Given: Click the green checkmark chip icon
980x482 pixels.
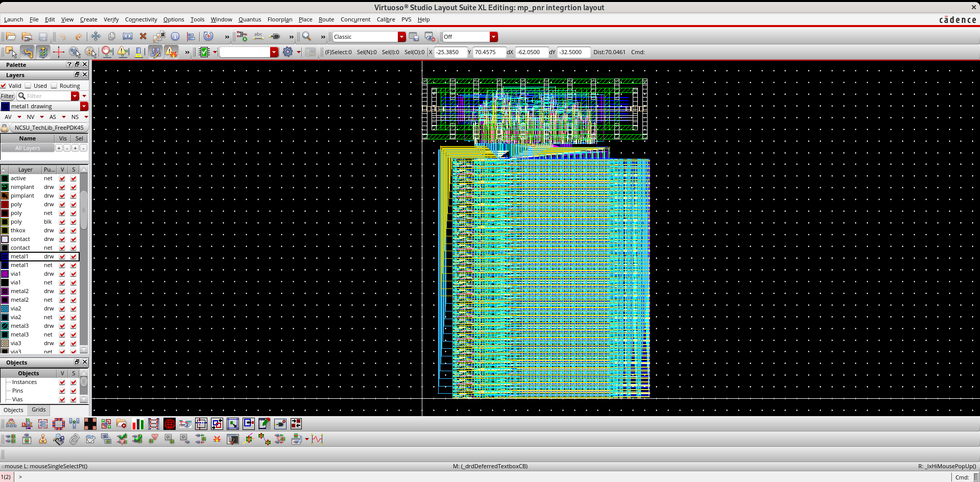Looking at the screenshot, I should tap(204, 52).
